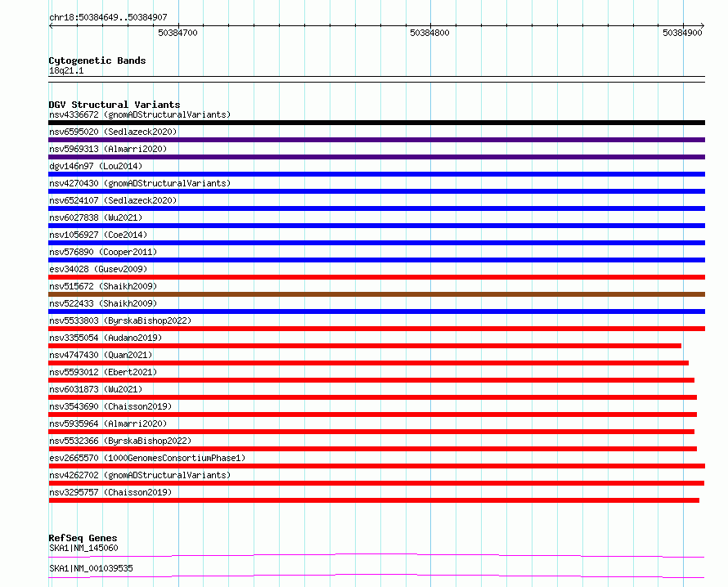Click the red nsv5593012 variant bar
The height and width of the screenshot is (587, 728).
point(371,380)
